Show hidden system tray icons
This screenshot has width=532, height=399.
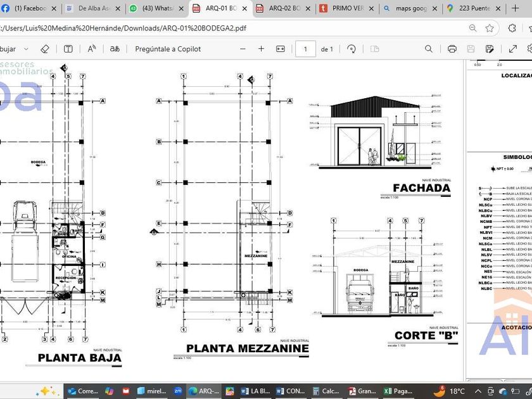click(x=478, y=391)
